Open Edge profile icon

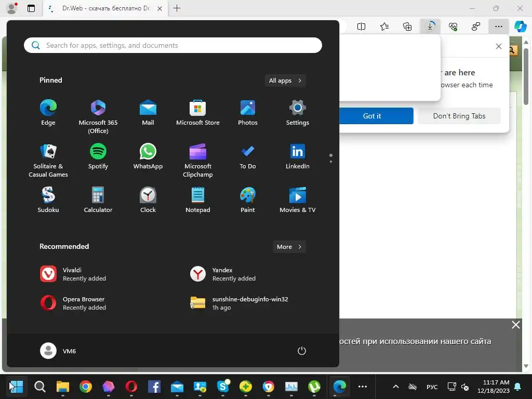click(x=12, y=8)
